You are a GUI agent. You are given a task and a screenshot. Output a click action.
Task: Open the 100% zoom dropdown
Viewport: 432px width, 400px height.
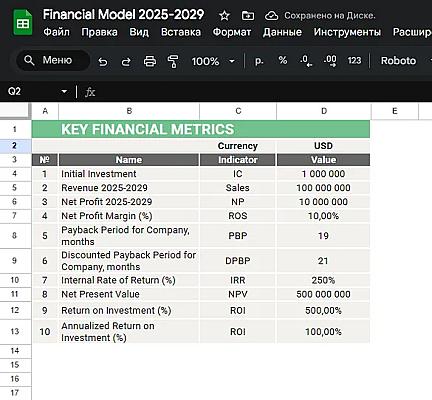tap(213, 61)
